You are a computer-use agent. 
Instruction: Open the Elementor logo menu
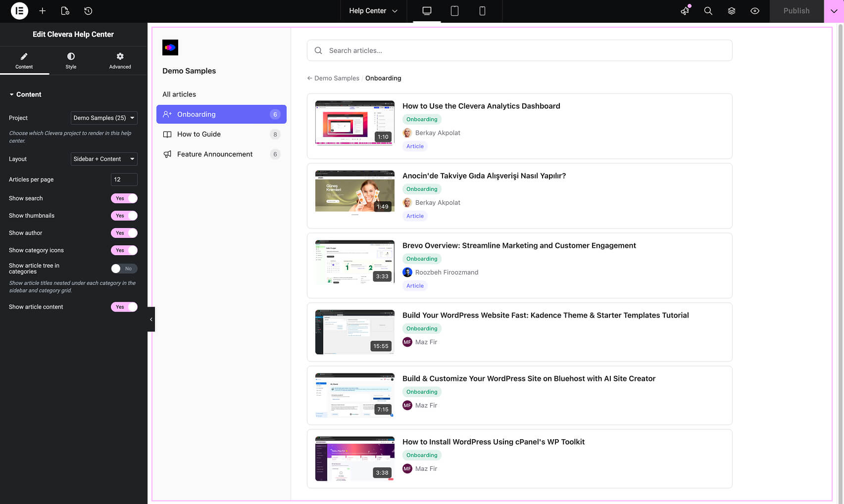pos(19,11)
